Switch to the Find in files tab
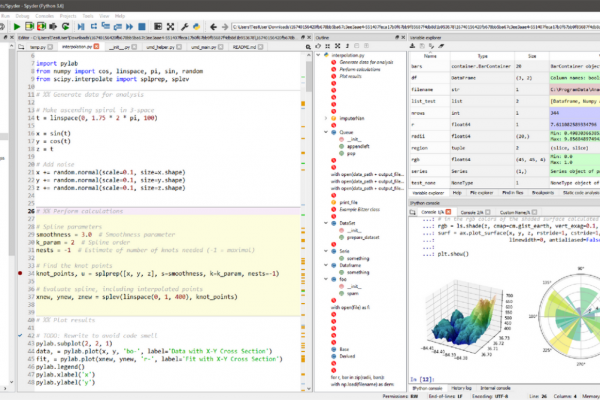 (512, 193)
